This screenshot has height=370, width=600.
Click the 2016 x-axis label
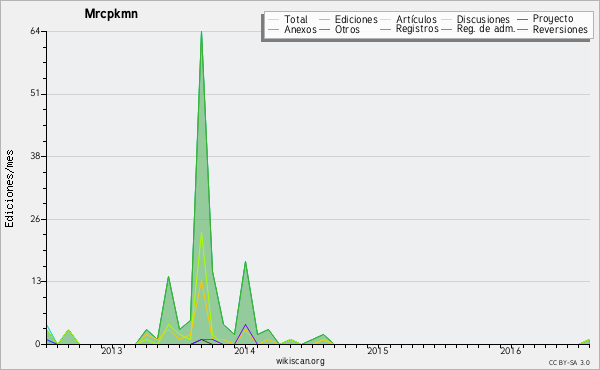click(511, 351)
